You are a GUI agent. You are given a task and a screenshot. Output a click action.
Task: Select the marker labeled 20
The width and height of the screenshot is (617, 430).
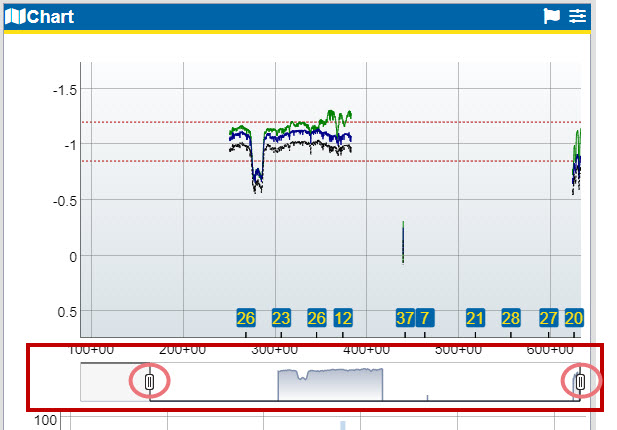coord(574,318)
